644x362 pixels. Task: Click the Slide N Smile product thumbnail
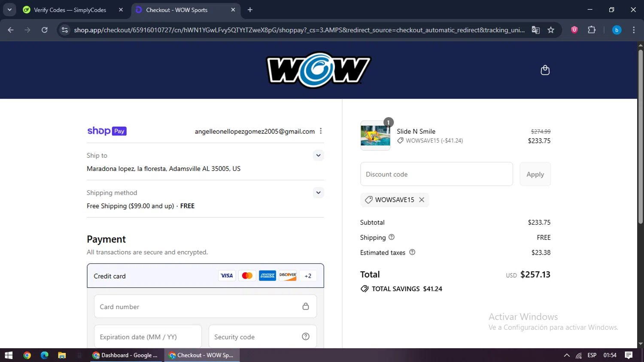pos(375,136)
